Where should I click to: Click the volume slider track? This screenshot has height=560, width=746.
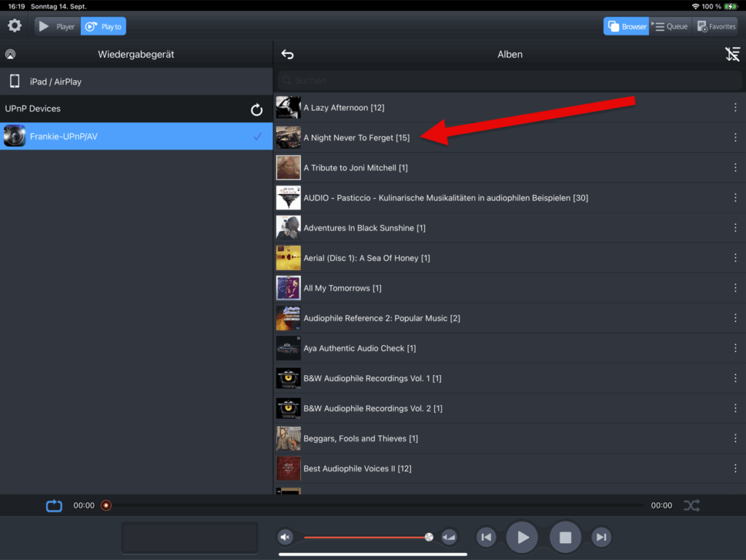pyautogui.click(x=364, y=537)
